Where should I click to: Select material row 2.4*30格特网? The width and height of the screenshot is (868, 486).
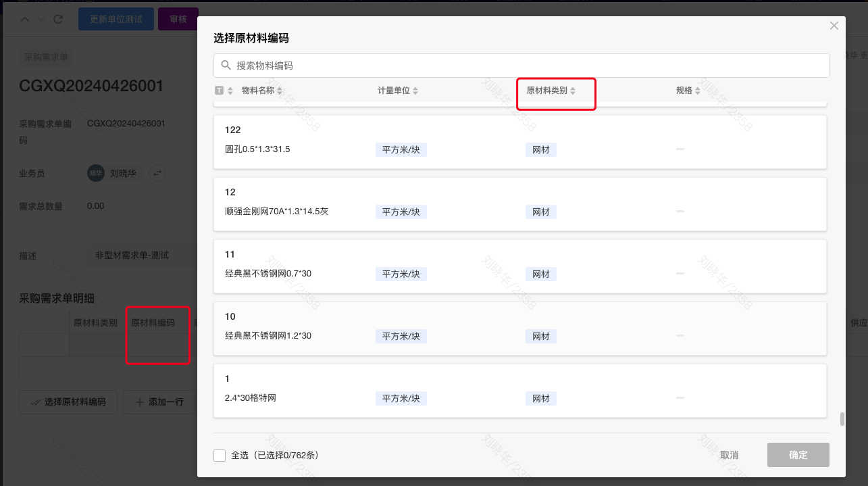click(x=520, y=391)
